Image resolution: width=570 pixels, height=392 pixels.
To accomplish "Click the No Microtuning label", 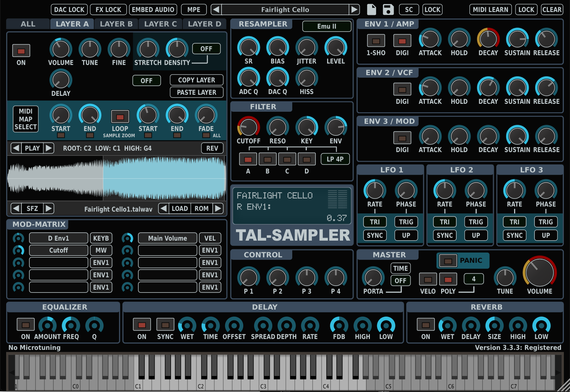I will [34, 347].
